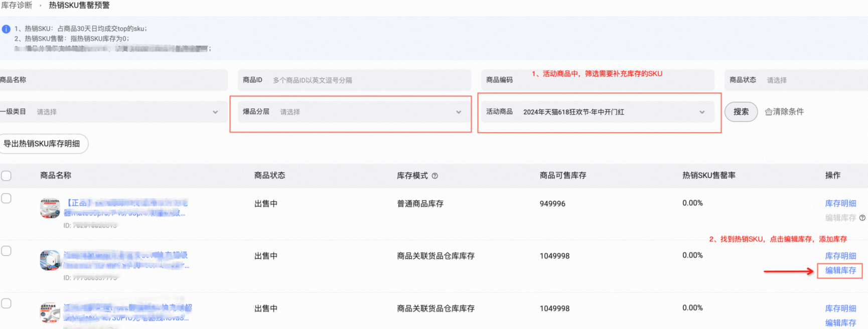Click stock value 949996
Screen dimensions: 868x329
(552, 204)
